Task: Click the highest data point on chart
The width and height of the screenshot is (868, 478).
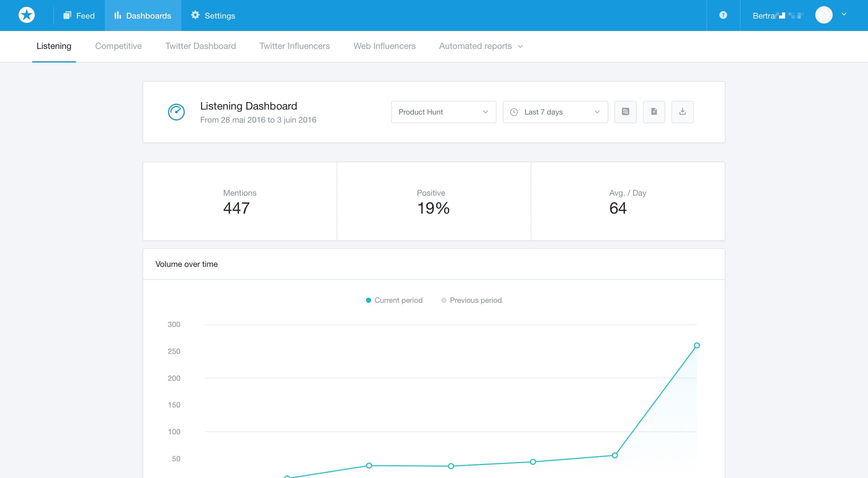Action: 697,345
